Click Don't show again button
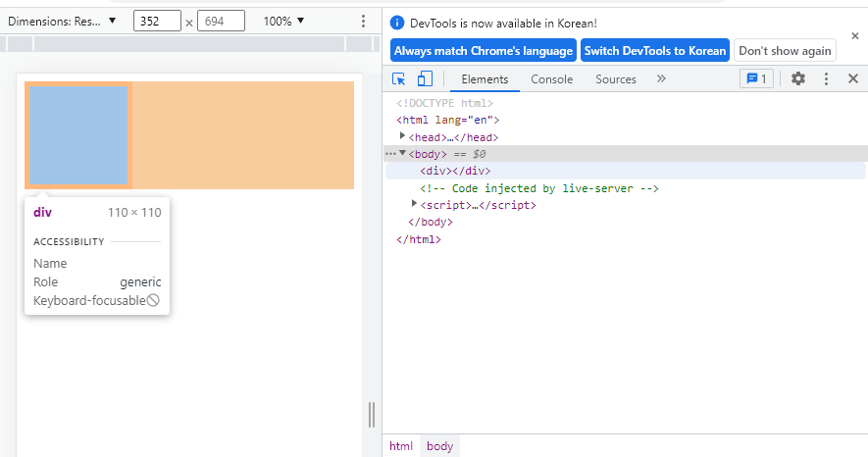This screenshot has width=868, height=457. pos(785,50)
